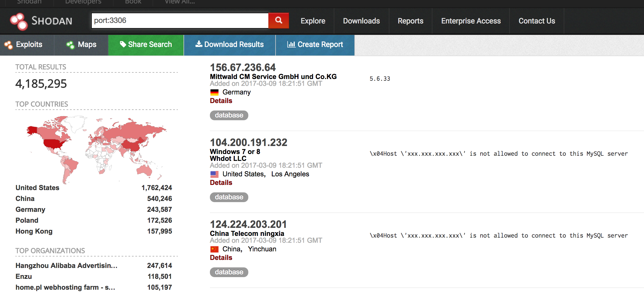Filter by United States country

[37, 188]
